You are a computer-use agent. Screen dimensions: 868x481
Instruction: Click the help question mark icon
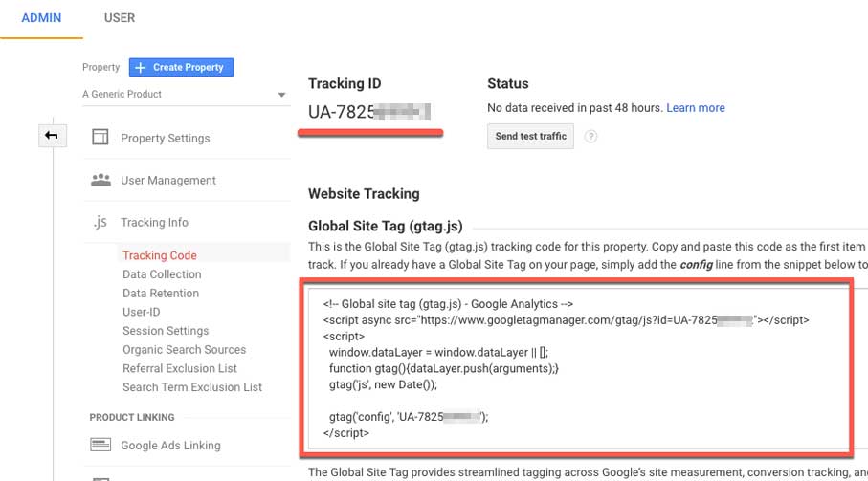pyautogui.click(x=590, y=137)
